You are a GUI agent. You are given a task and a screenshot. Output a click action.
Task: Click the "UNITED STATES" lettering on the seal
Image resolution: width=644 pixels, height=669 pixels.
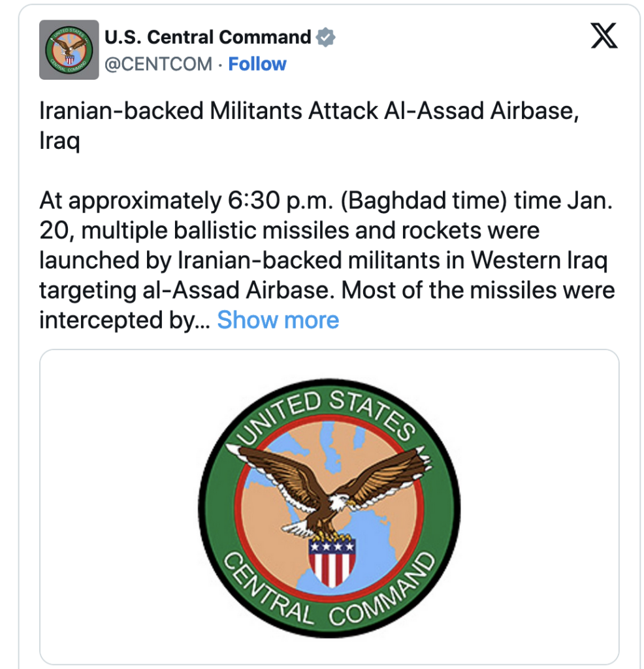pyautogui.click(x=327, y=408)
